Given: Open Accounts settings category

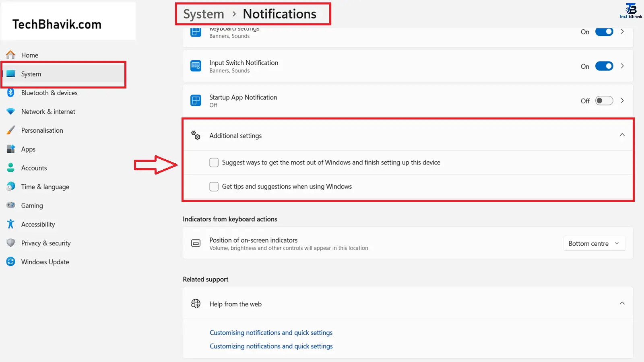Looking at the screenshot, I should tap(34, 168).
